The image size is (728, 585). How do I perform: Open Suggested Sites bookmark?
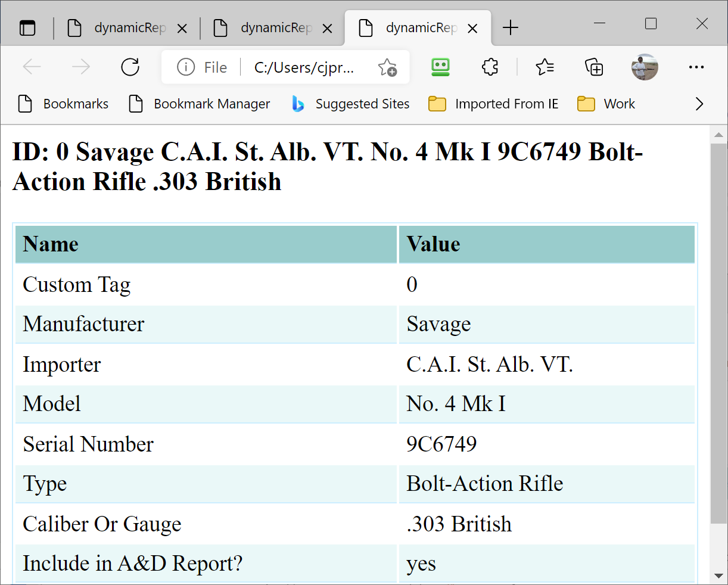350,104
